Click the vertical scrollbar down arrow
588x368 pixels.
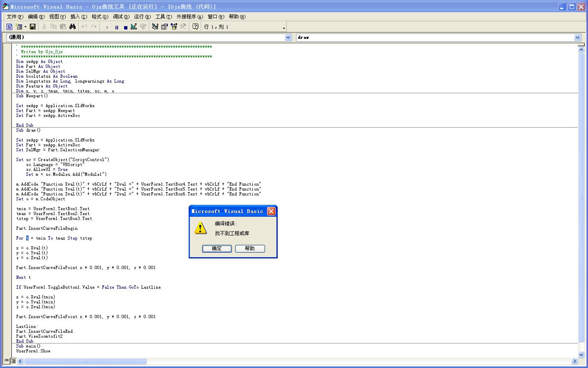click(581, 355)
